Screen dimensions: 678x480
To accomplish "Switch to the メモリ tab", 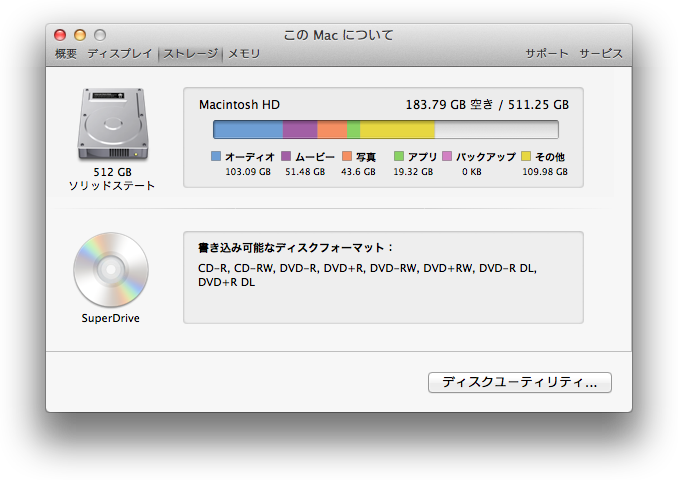I will [x=244, y=54].
